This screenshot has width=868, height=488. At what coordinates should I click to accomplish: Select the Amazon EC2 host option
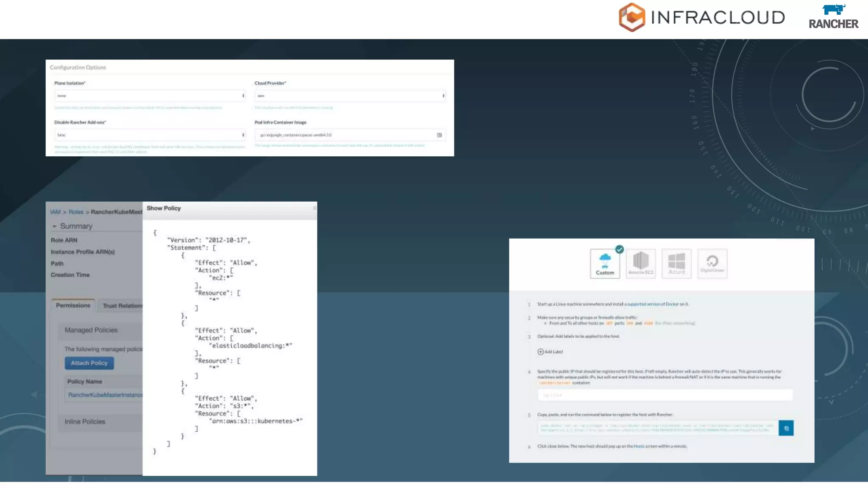pyautogui.click(x=640, y=263)
